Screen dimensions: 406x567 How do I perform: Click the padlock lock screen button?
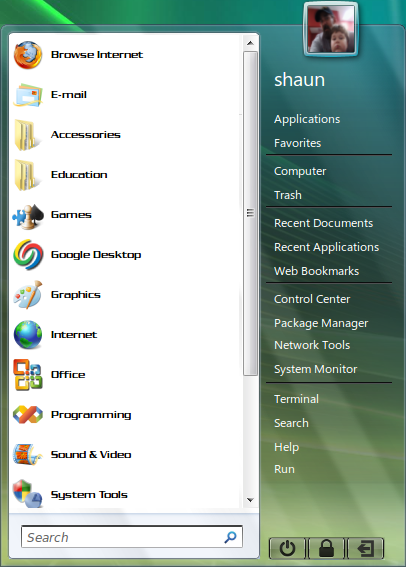(326, 548)
